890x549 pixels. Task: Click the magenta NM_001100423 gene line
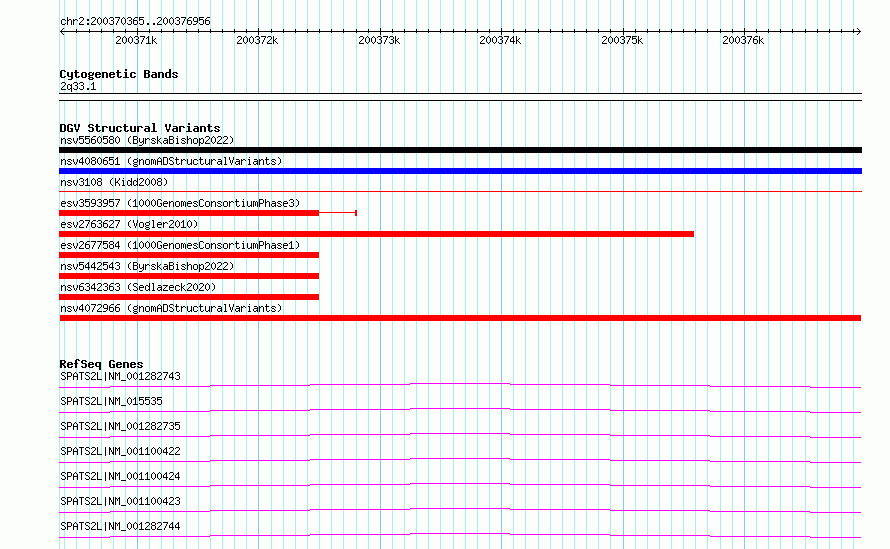[460, 510]
